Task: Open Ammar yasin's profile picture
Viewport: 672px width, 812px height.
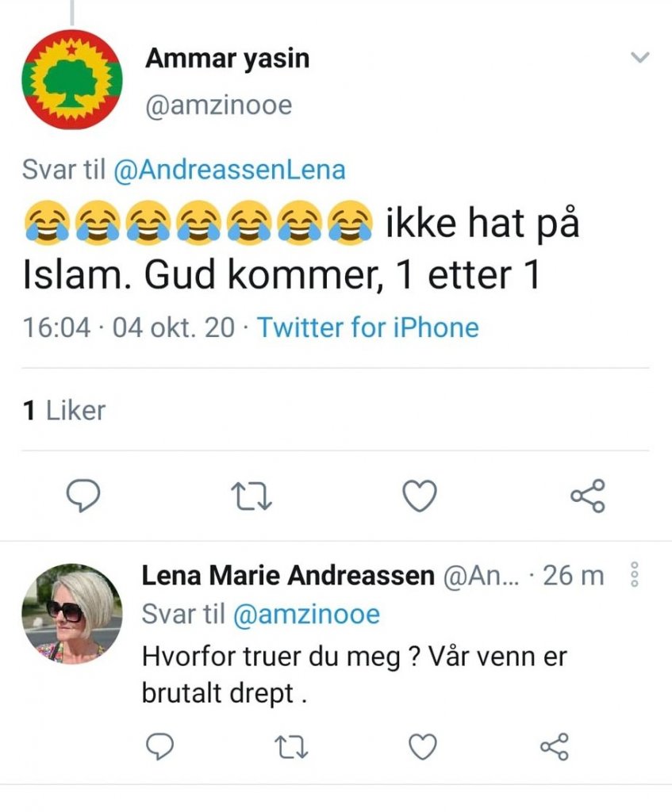Action: (x=71, y=79)
